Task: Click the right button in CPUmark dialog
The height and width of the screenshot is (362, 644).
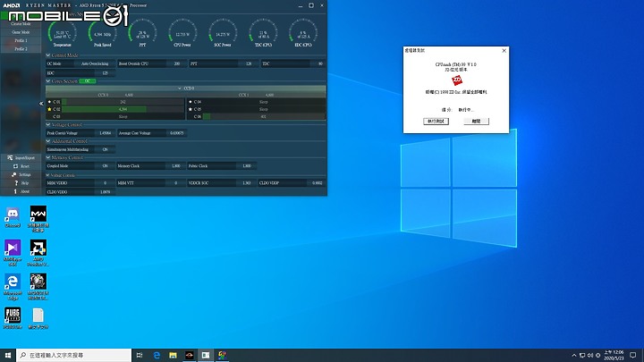Action: pyautogui.click(x=476, y=121)
